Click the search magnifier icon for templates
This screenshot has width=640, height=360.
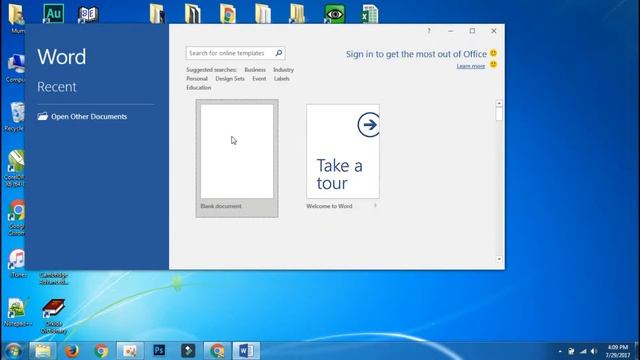point(279,53)
